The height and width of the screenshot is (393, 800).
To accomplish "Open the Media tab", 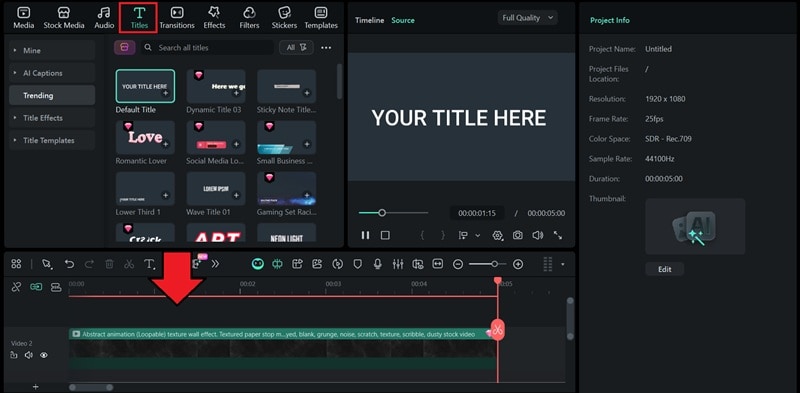I will click(x=23, y=18).
